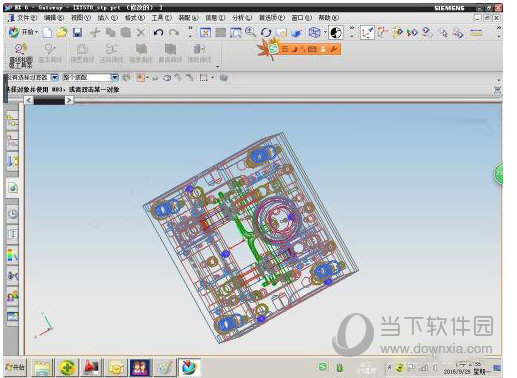
Task: Click the Fit view toolbar icon
Action: click(205, 32)
